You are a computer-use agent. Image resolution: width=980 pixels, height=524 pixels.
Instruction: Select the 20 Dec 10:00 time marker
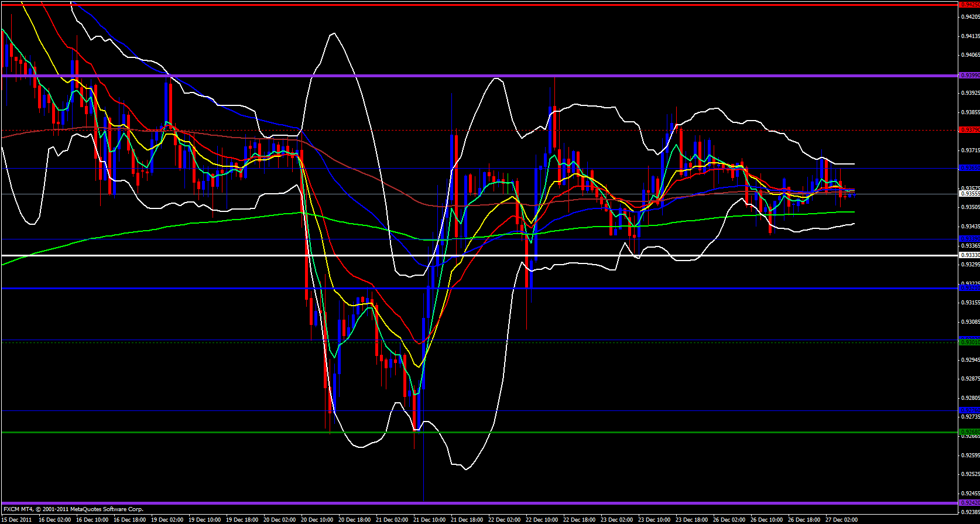click(x=317, y=519)
